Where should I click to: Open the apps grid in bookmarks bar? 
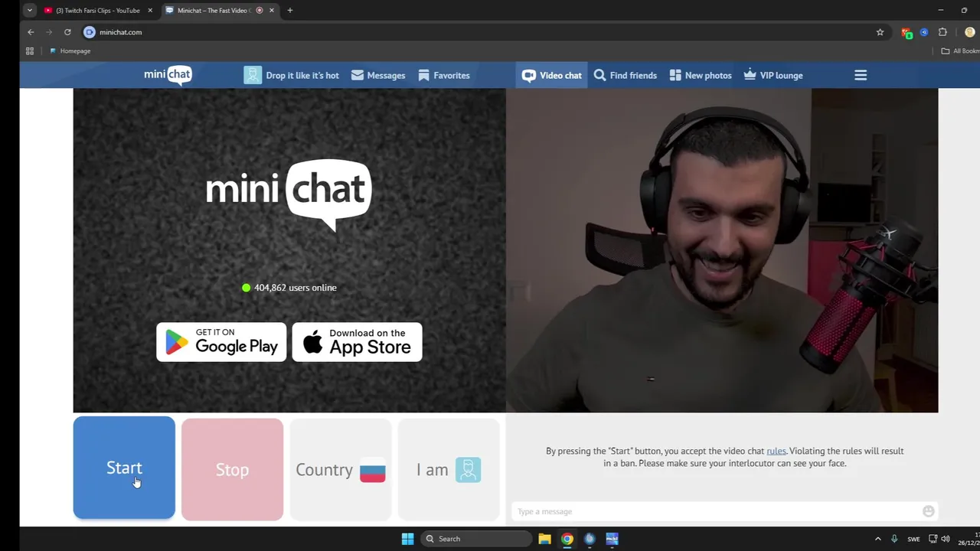click(30, 51)
